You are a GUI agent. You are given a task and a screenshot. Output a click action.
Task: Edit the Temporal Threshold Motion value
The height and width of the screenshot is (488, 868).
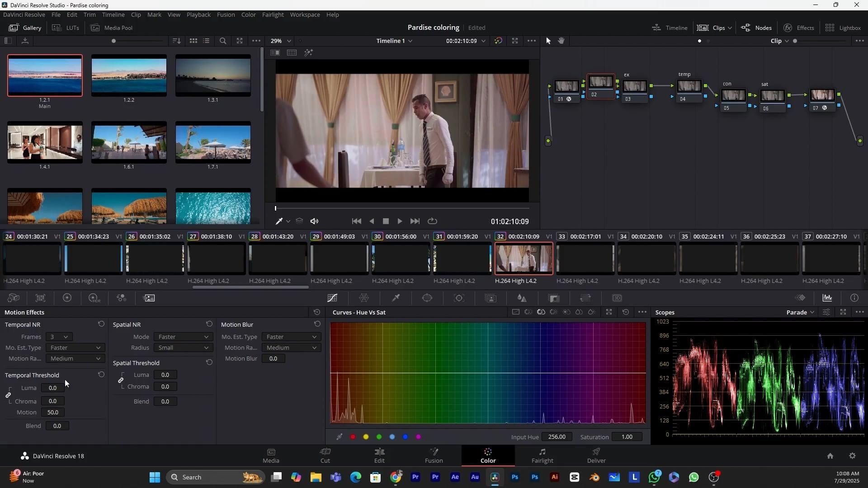[53, 413]
